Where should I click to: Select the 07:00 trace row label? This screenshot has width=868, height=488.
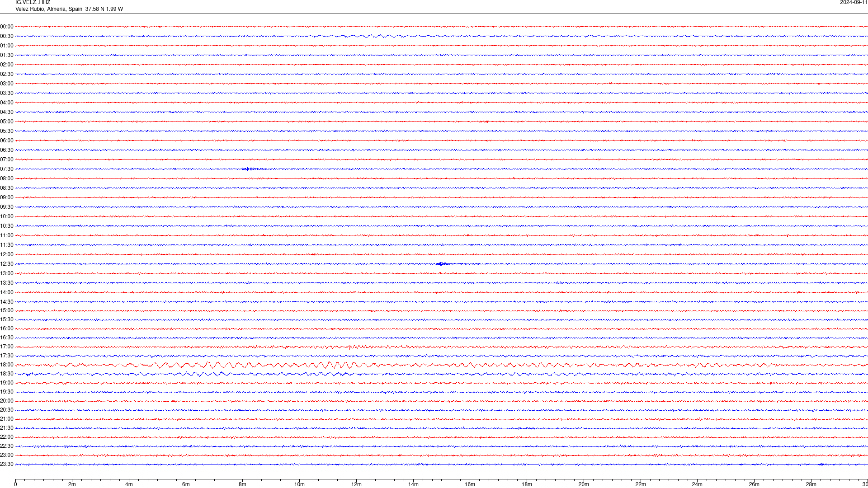[x=7, y=160]
